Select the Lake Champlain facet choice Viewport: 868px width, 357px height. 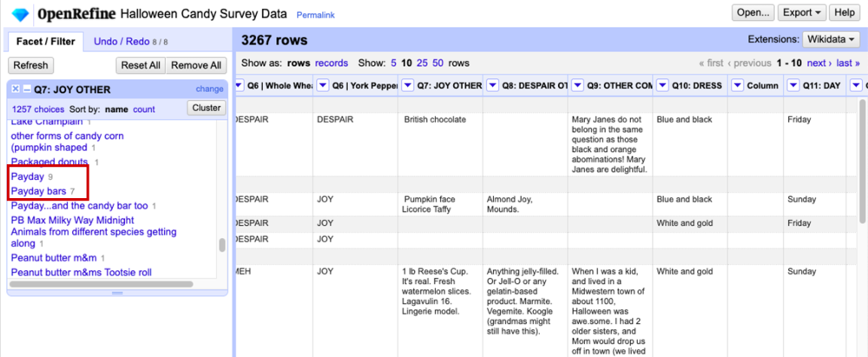[47, 122]
